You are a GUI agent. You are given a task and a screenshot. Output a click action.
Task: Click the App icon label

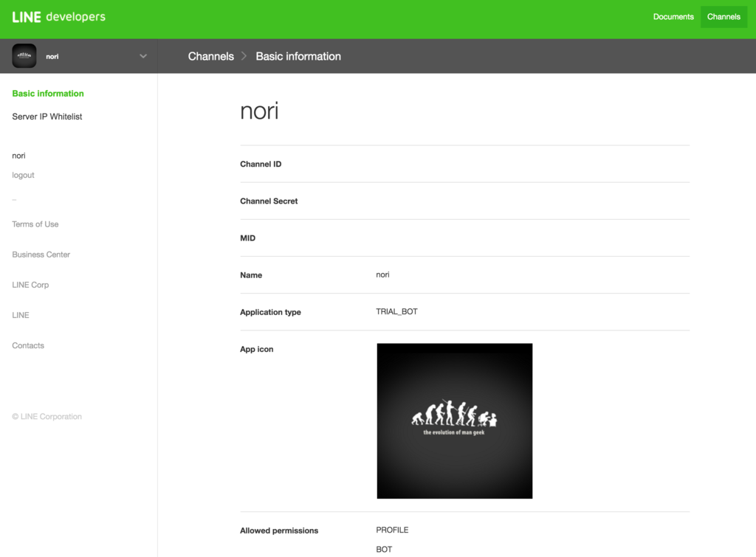(x=256, y=350)
